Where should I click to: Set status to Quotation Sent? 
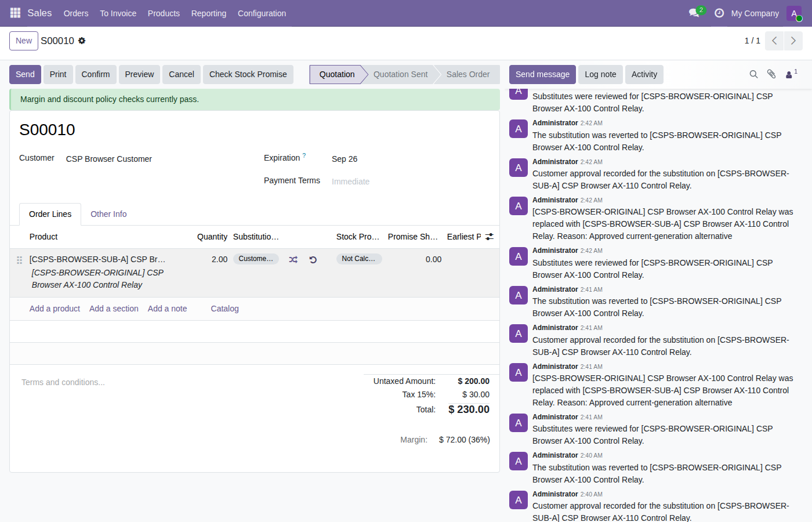pyautogui.click(x=400, y=74)
